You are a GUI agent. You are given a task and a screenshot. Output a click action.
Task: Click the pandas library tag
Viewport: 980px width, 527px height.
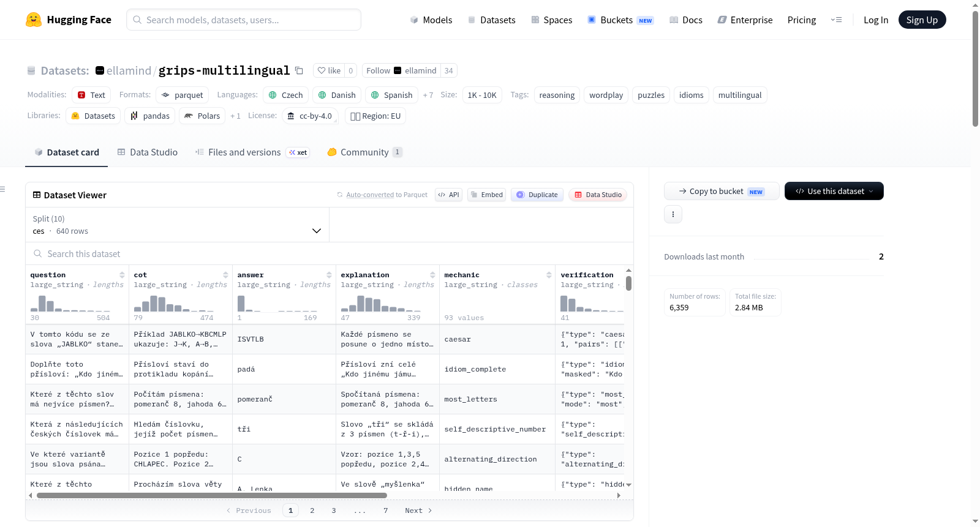[150, 116]
